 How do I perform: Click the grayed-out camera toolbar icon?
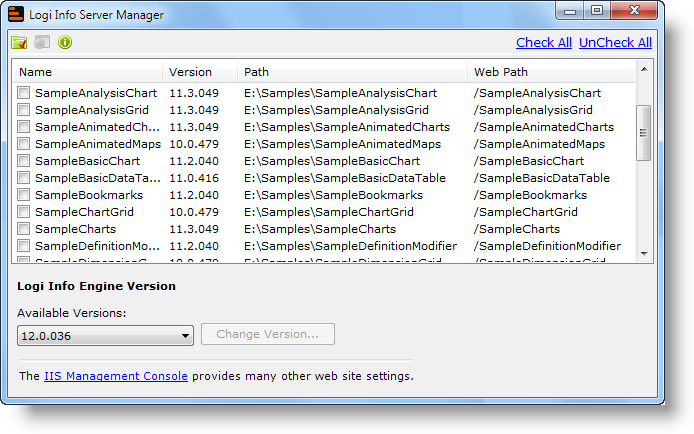click(x=42, y=42)
